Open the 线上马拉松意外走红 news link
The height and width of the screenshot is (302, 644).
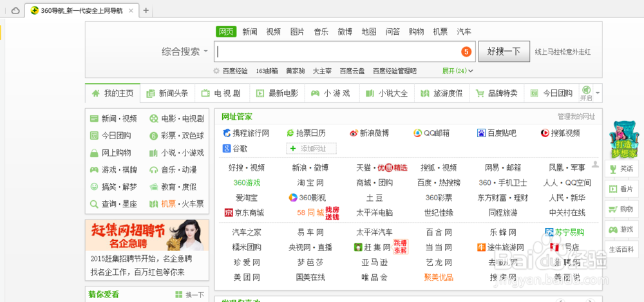(x=563, y=52)
